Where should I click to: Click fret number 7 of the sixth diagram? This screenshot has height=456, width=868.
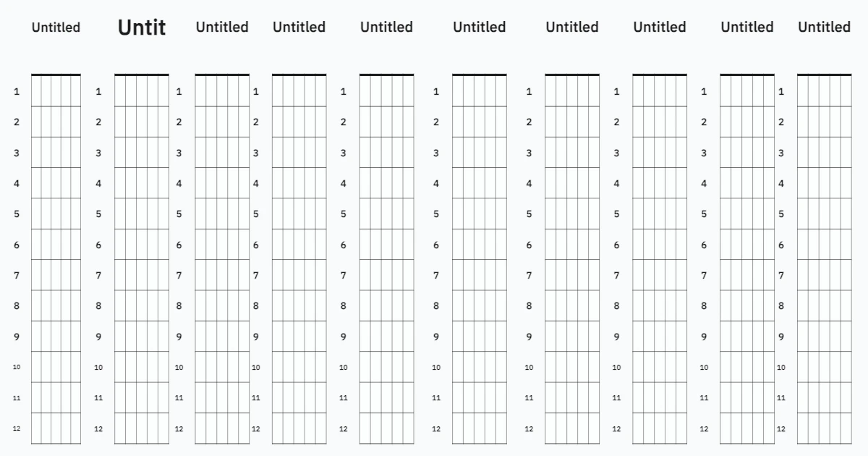[x=435, y=275]
